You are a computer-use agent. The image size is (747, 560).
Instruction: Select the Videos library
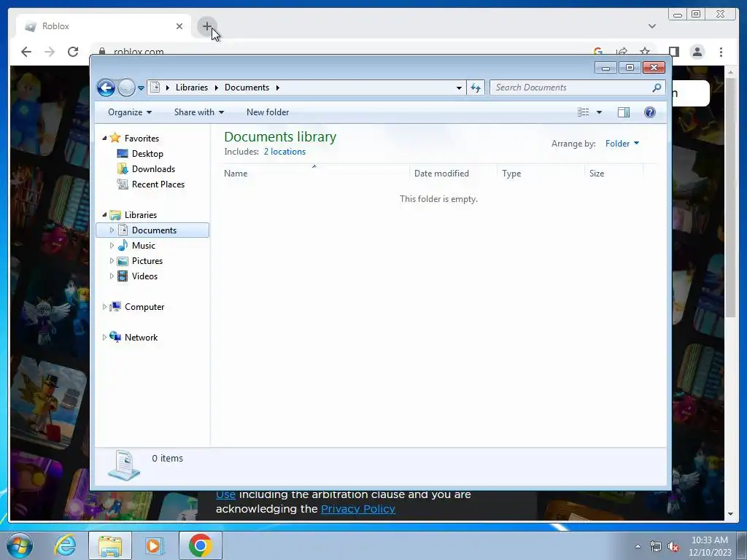coord(145,276)
